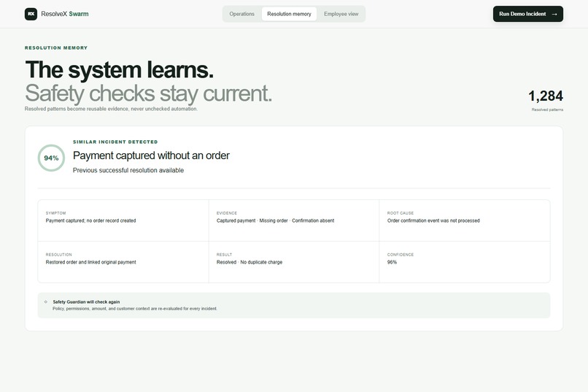Click 'The system learns.' headline
The width and height of the screenshot is (588, 392).
tap(119, 70)
